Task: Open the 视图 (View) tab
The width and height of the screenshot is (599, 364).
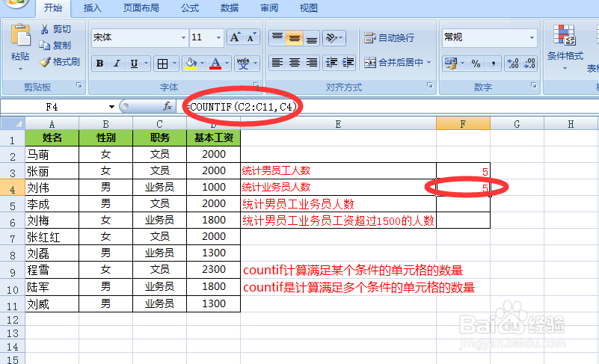Action: coord(309,8)
